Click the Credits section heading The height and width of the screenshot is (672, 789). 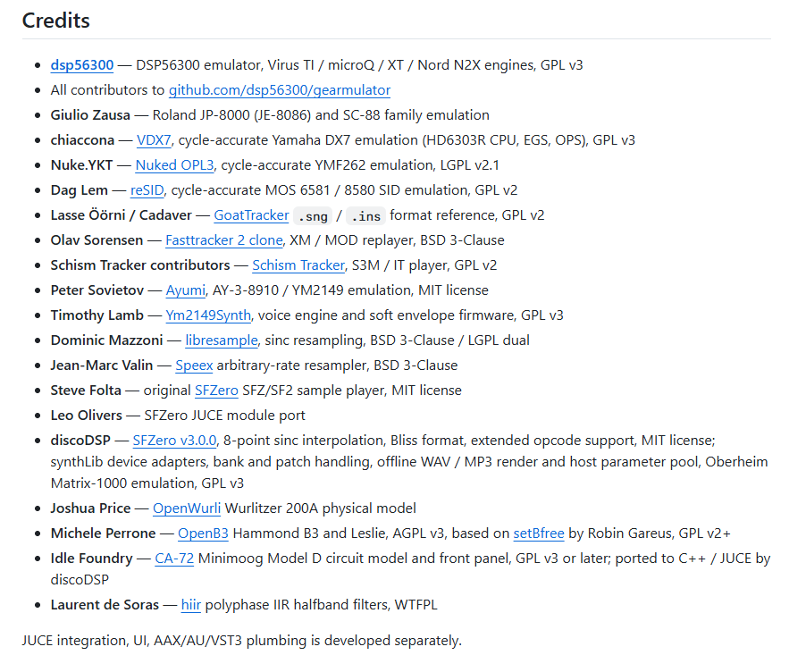(x=56, y=21)
